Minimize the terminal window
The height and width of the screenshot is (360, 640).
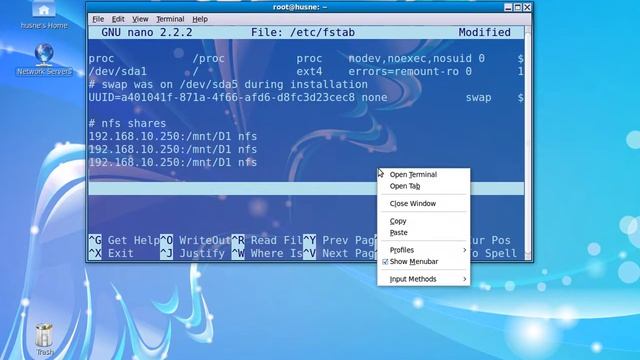(x=508, y=7)
